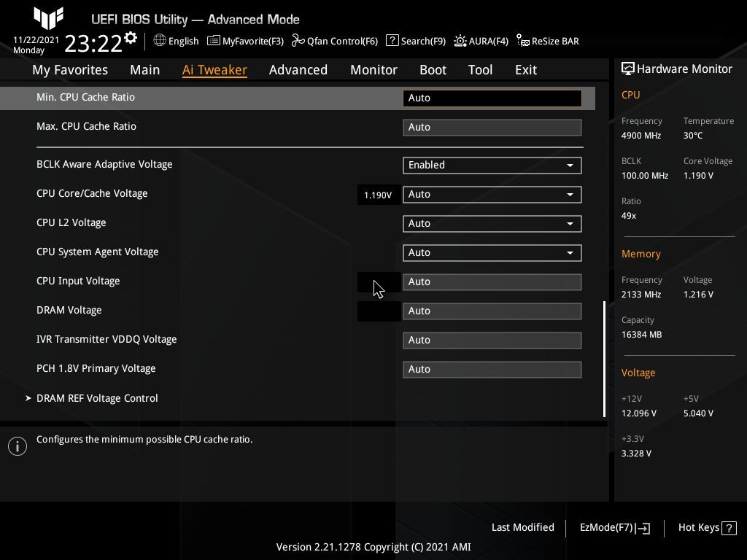This screenshot has height=560, width=747.
Task: Click the Last Modified button
Action: click(x=522, y=528)
